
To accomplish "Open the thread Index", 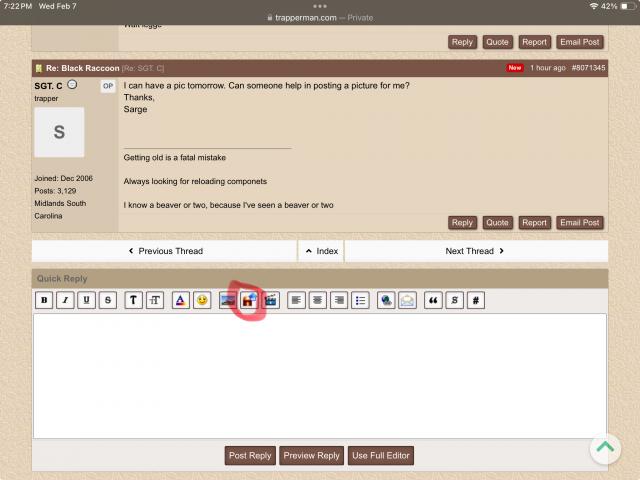I will [x=321, y=251].
